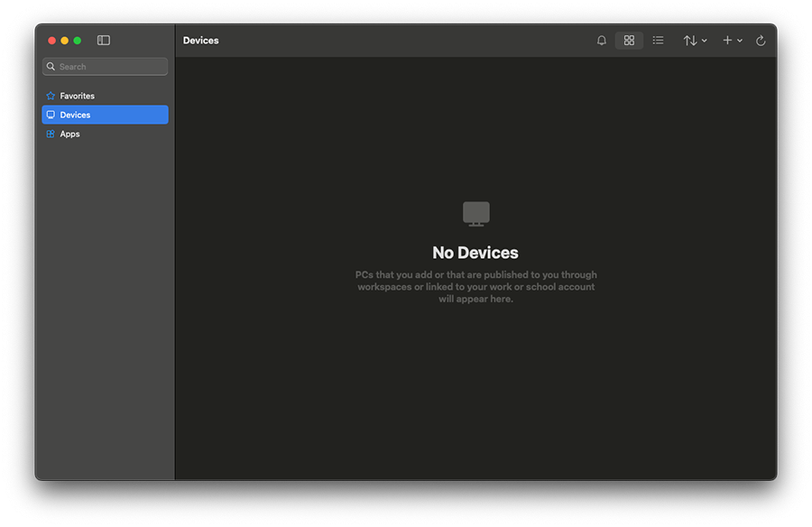
Task: Click the No Devices placeholder icon
Action: (475, 214)
